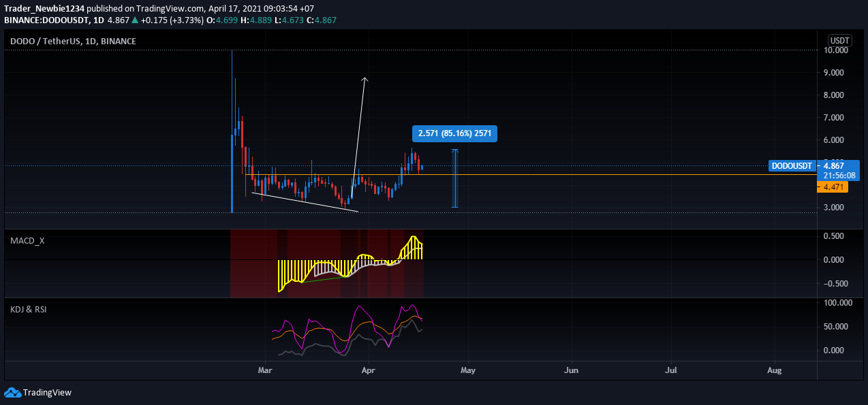Click the Mar label on the time axis
The width and height of the screenshot is (868, 405).
point(265,371)
